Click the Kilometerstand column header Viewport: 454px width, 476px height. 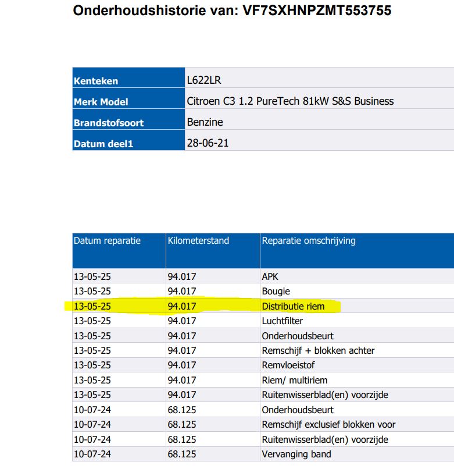(198, 241)
